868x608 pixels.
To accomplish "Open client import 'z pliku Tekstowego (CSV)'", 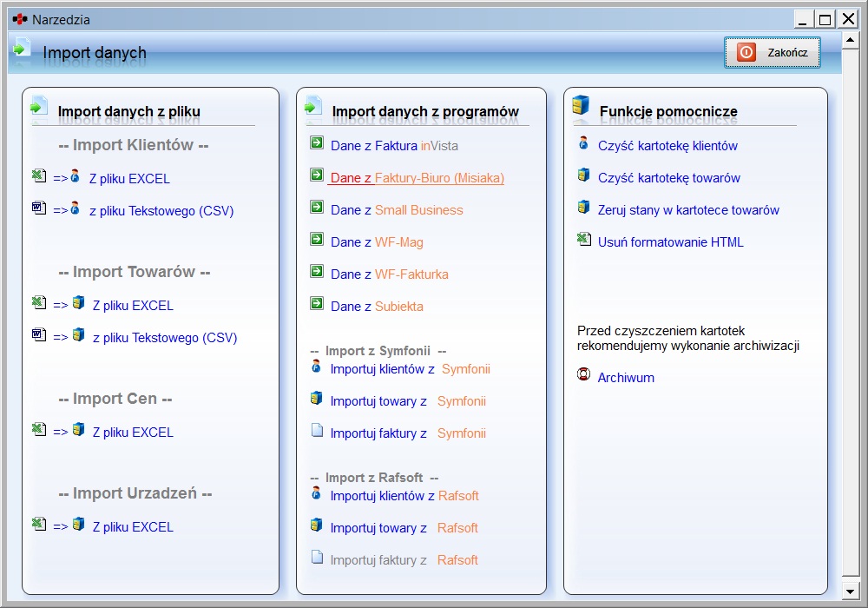I will click(161, 211).
